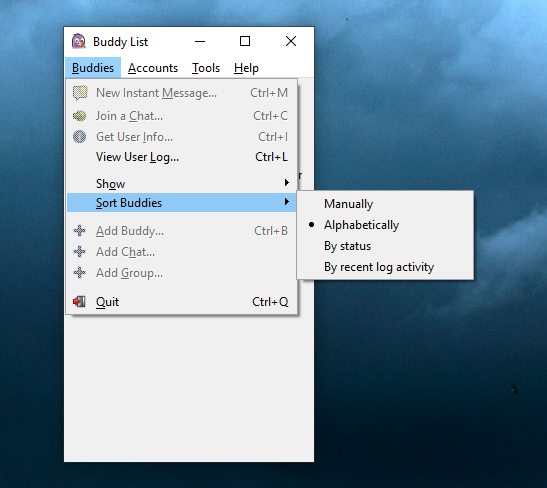Choose Get User Info entry
Screen dimensions: 547x488
click(181, 137)
